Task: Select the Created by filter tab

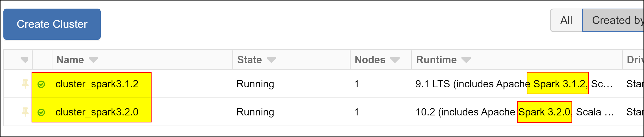Action: 613,20
